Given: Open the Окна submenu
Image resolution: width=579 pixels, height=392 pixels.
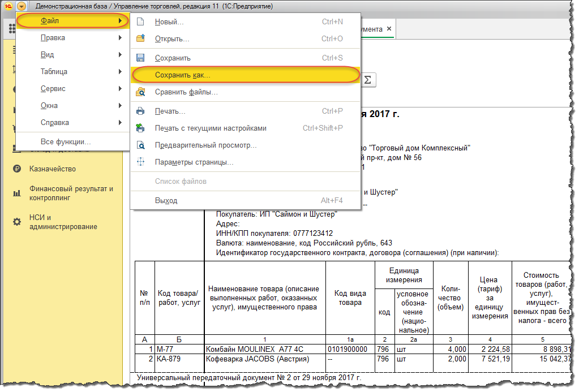Looking at the screenshot, I should point(73,106).
